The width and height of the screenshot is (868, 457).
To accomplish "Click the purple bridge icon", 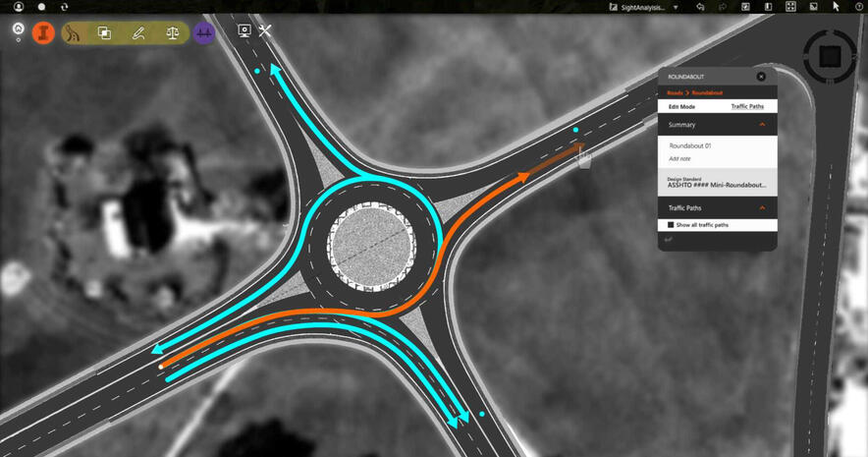I will (x=204, y=32).
